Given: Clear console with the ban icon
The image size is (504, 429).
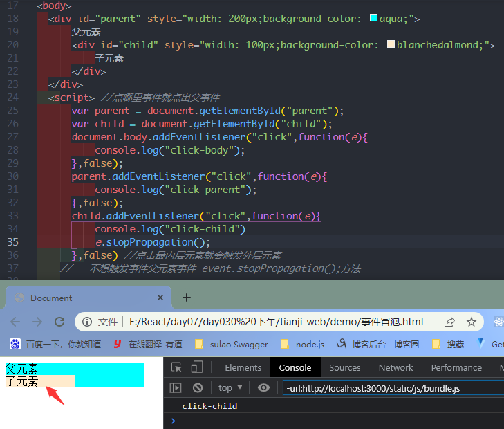Looking at the screenshot, I should tap(198, 388).
